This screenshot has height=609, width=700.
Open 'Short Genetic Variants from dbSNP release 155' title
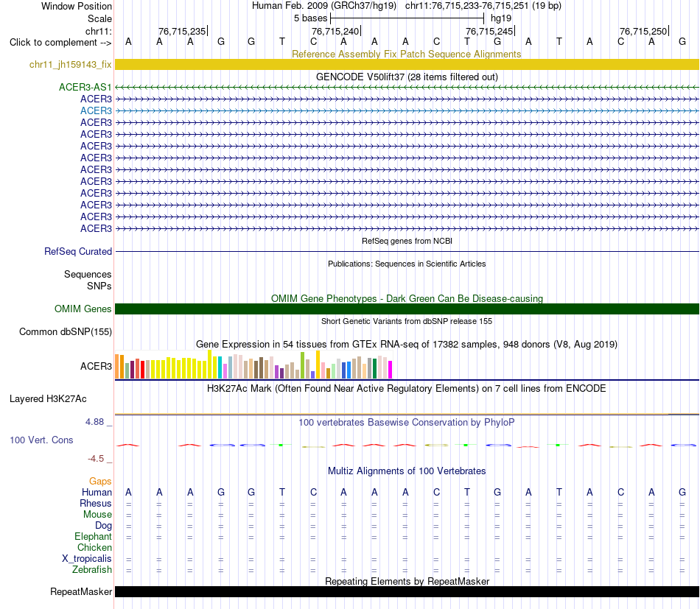point(407,321)
